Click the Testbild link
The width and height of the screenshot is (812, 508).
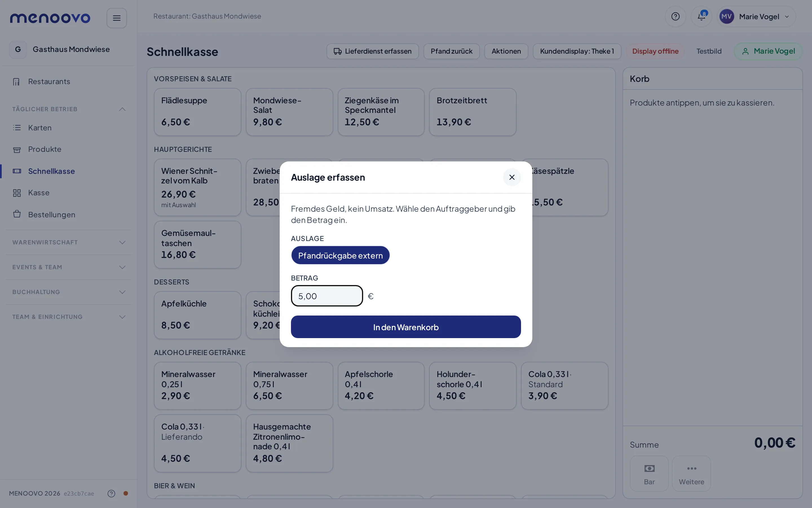pos(709,51)
